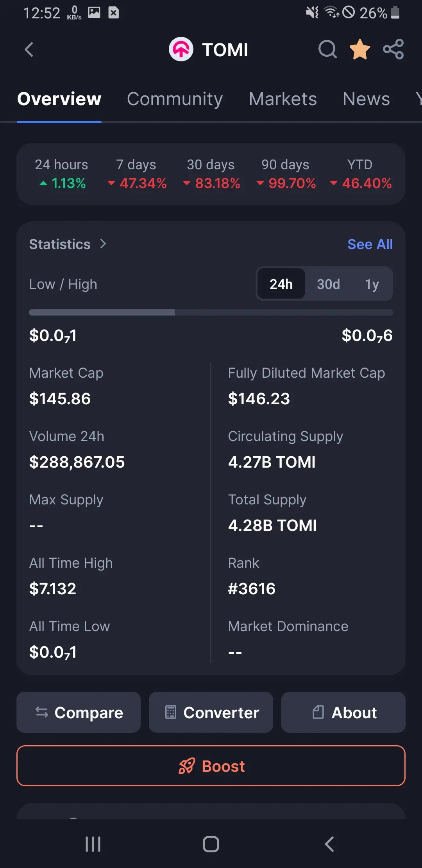Open the Compare tool
The width and height of the screenshot is (422, 868).
click(x=79, y=712)
